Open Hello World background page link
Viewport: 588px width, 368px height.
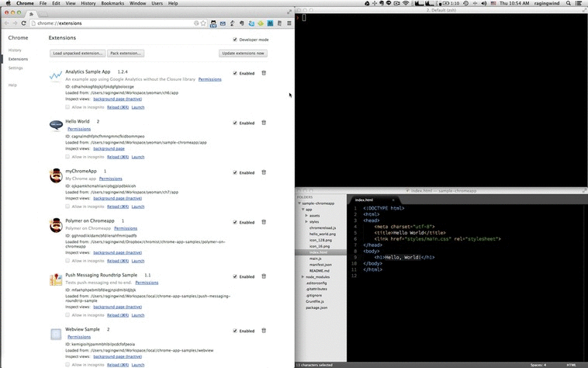(x=109, y=148)
